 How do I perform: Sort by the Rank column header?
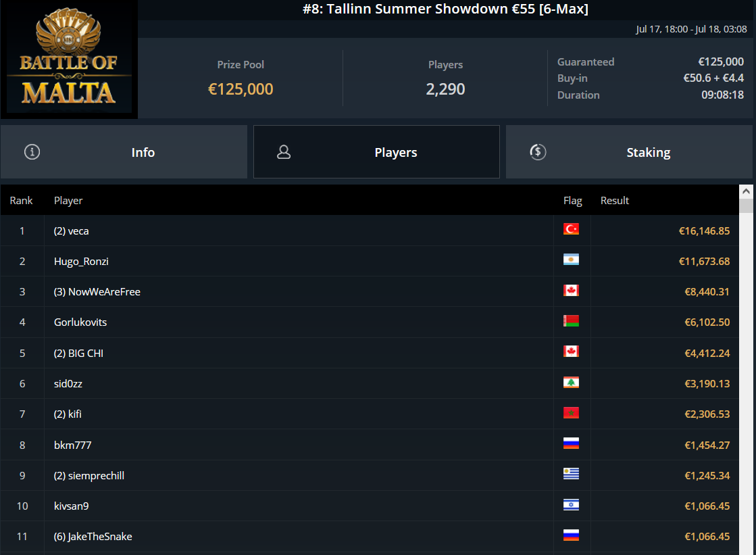tap(22, 201)
